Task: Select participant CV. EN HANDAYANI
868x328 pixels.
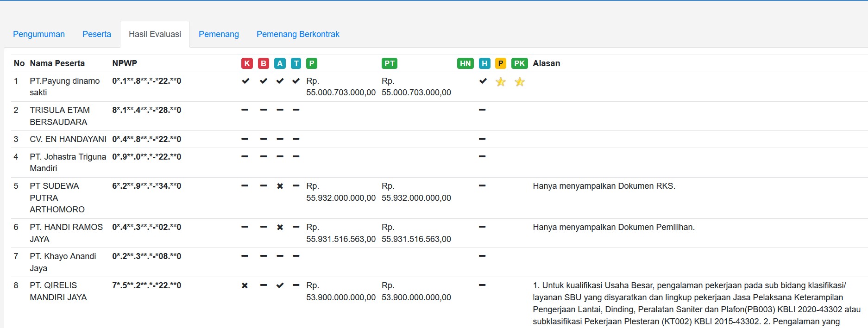Action: (x=68, y=139)
